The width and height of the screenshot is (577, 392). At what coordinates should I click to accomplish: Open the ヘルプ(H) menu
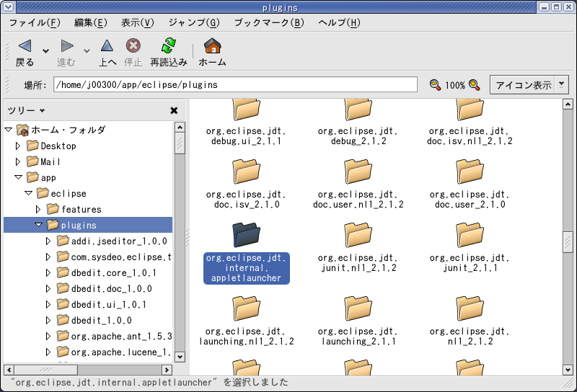[339, 23]
